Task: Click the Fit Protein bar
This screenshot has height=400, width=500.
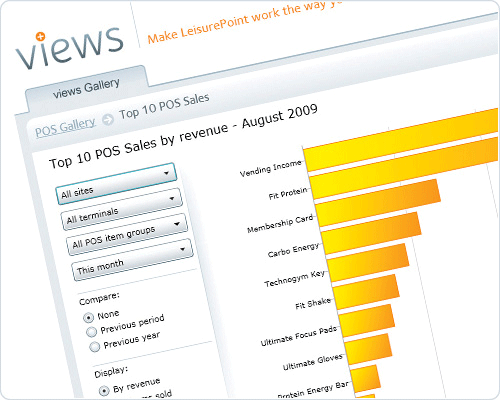Action: point(404,168)
